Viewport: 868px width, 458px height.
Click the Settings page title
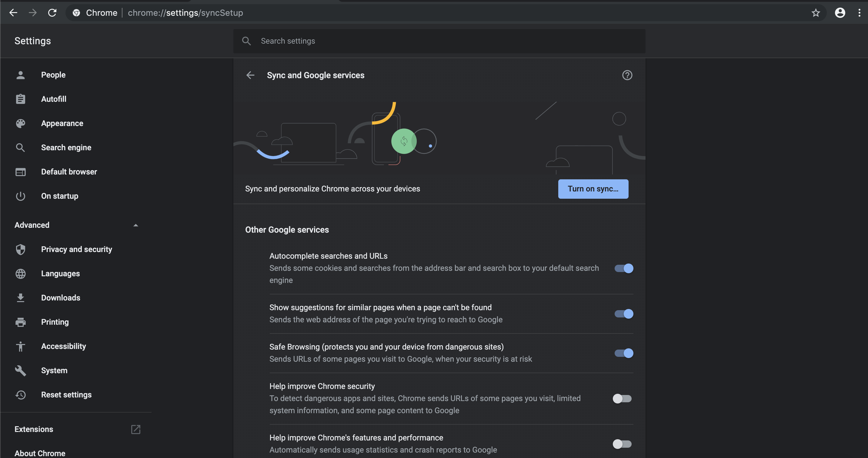click(x=33, y=41)
